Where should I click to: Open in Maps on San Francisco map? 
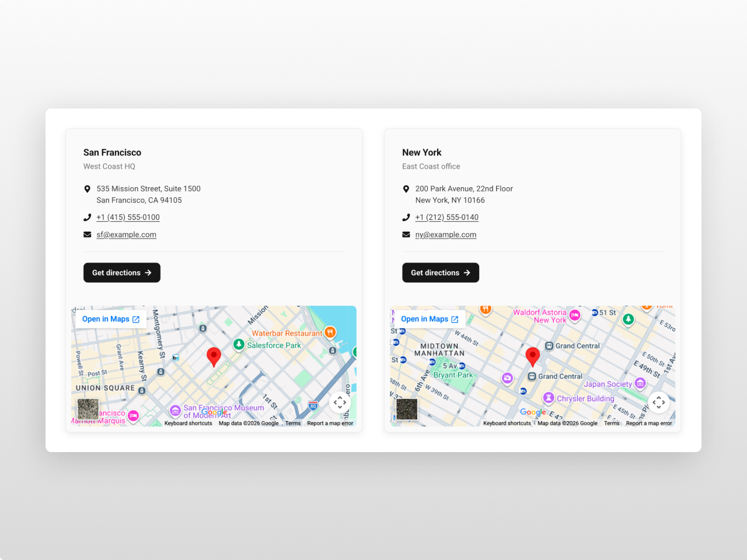tap(111, 319)
